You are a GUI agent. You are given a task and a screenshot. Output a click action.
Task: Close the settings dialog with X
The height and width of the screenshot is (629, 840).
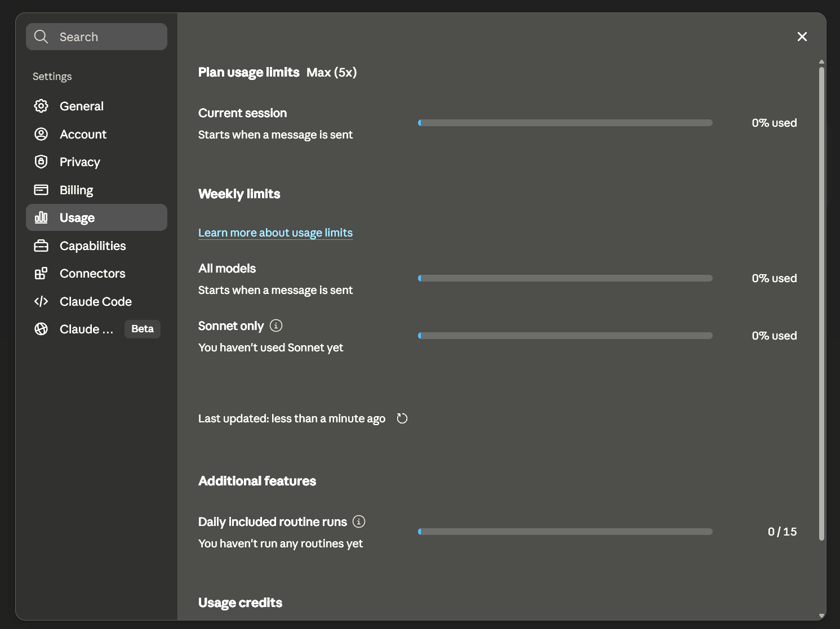(802, 37)
